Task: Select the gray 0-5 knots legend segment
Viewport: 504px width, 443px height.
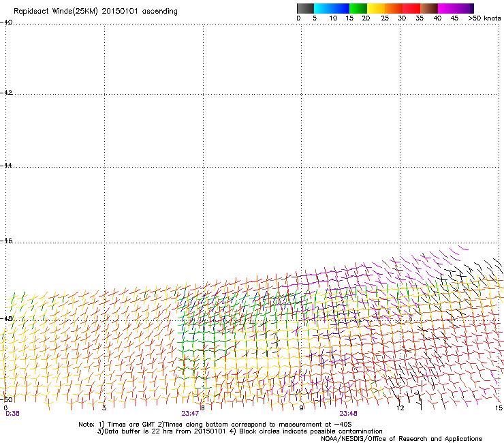Action: 305,8
